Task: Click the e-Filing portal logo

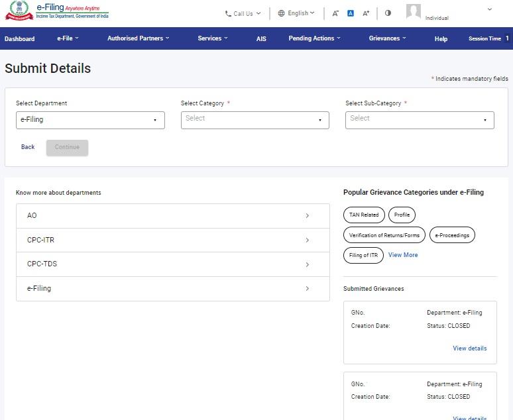Action: pos(57,12)
